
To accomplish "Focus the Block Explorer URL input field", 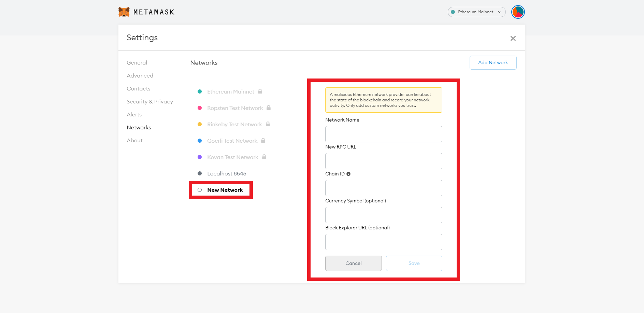I will [384, 242].
